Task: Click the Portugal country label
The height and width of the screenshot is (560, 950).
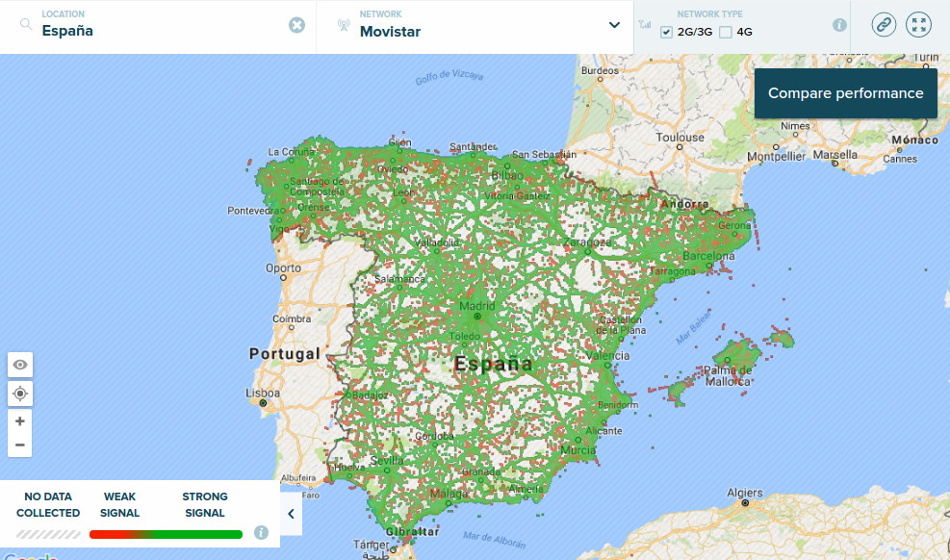Action: [285, 353]
